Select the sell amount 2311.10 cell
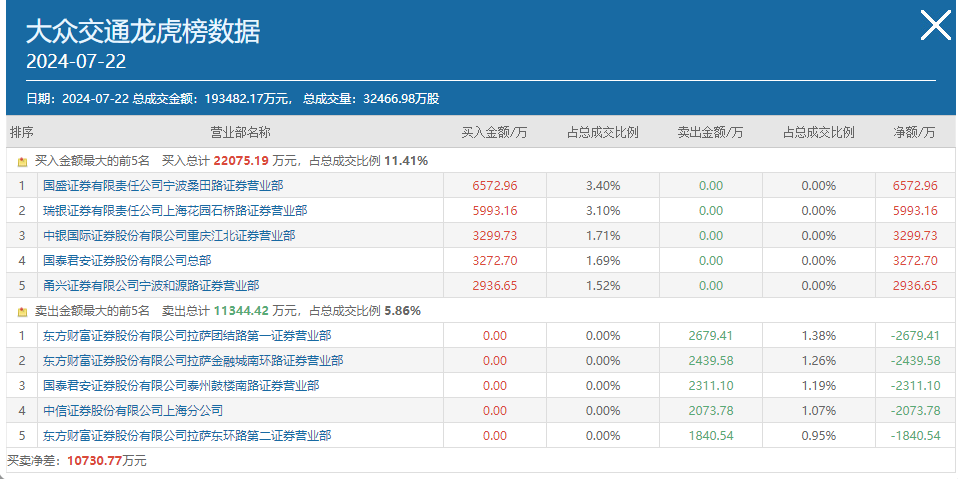Screen dimensions: 958x479 711,386
